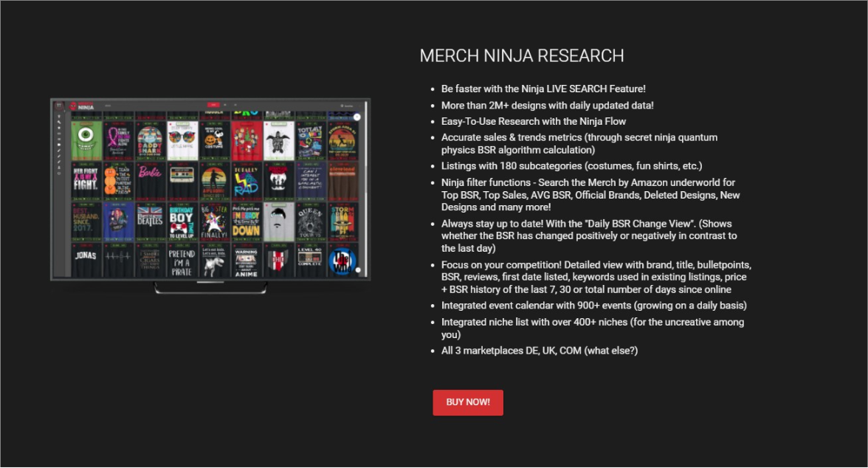Click the 'Focus on your competition!' bullet
Image resolution: width=868 pixels, height=468 pixels.
(x=596, y=277)
